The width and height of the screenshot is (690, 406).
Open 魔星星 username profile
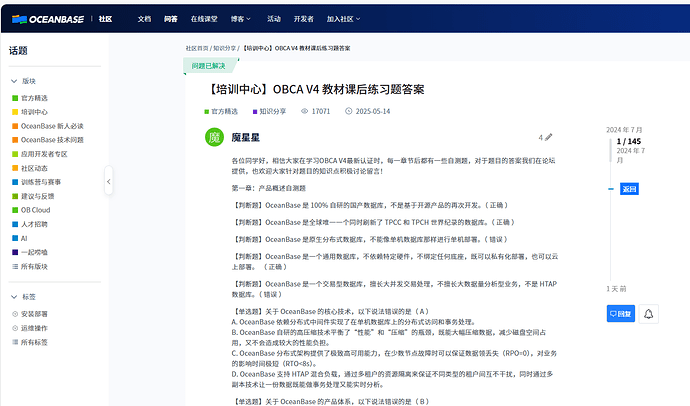point(246,138)
